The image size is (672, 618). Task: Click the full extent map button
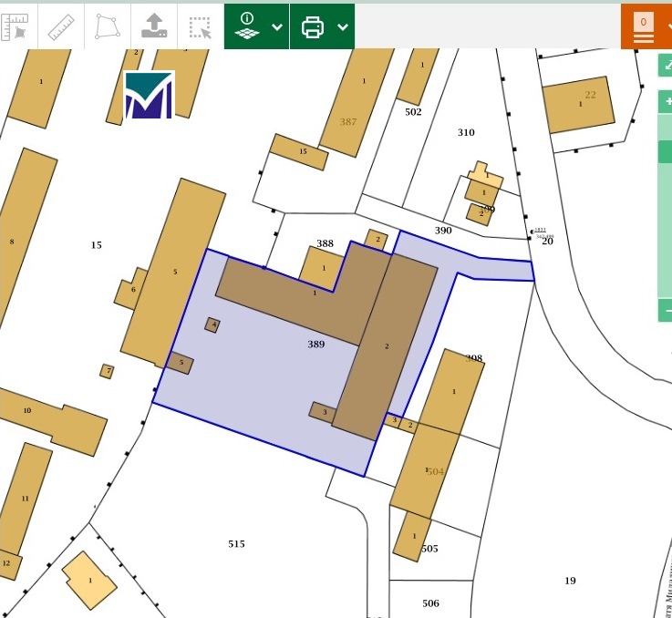pyautogui.click(x=667, y=66)
